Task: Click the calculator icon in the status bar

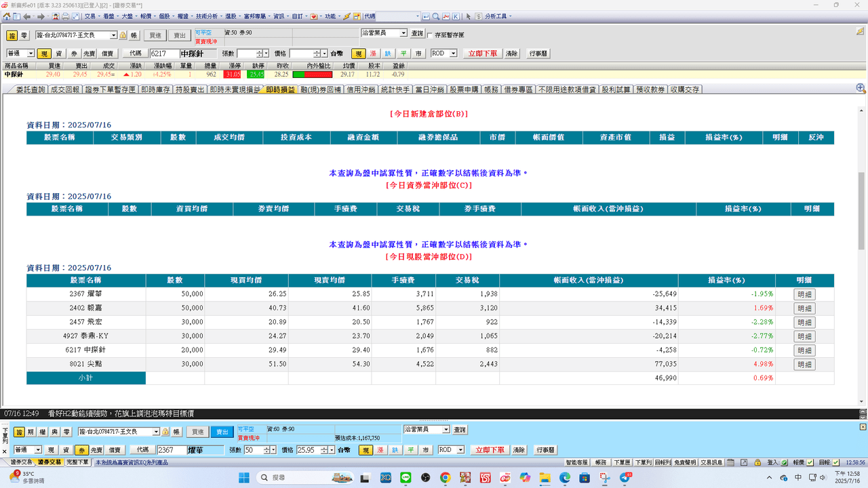Action: 730,462
